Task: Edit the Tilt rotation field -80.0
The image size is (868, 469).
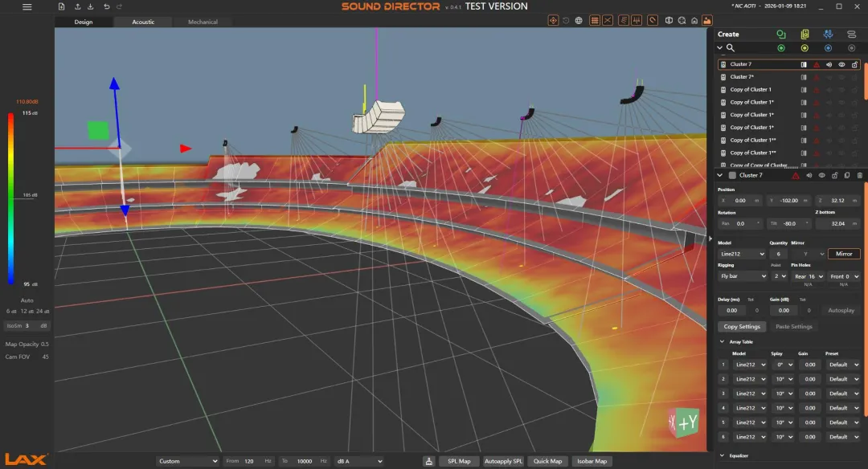Action: point(789,224)
